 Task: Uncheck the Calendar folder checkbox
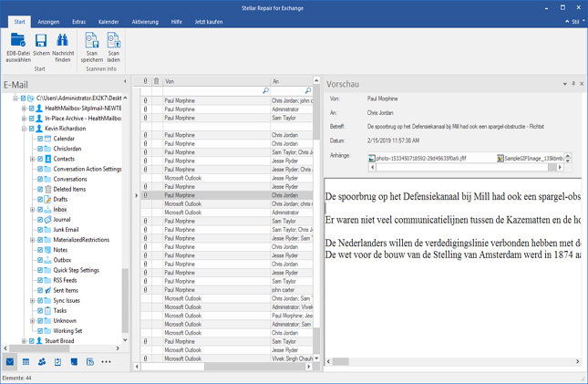click(x=38, y=138)
